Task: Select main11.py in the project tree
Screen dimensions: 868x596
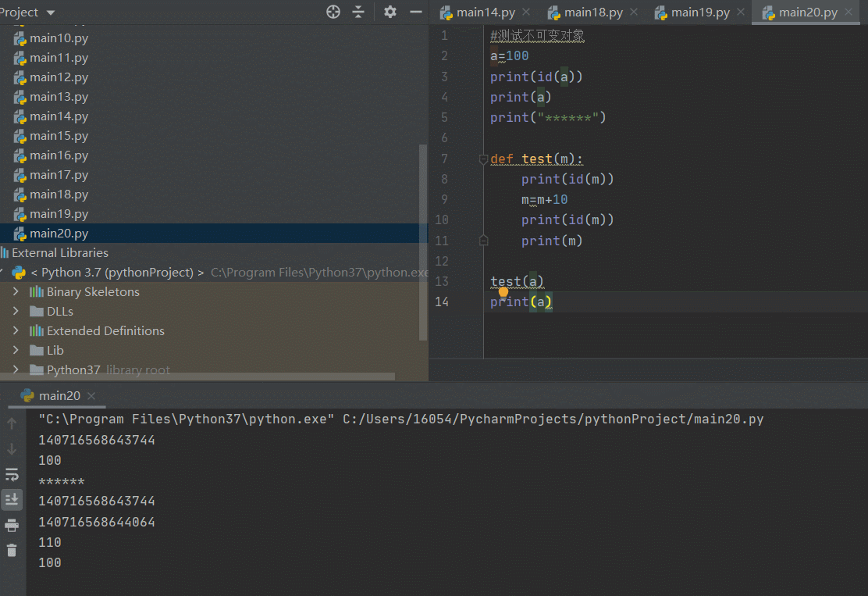Action: (x=59, y=58)
